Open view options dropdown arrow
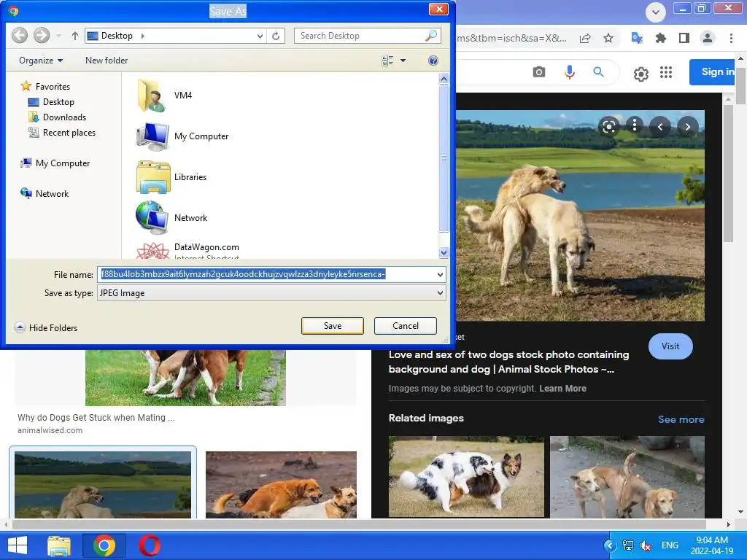 pyautogui.click(x=403, y=61)
